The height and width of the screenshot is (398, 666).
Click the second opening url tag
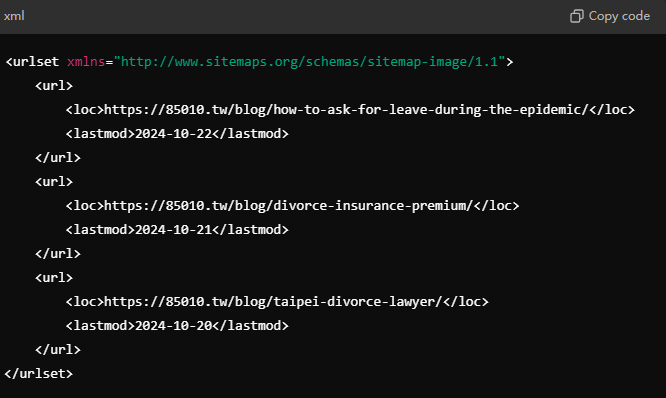point(54,182)
